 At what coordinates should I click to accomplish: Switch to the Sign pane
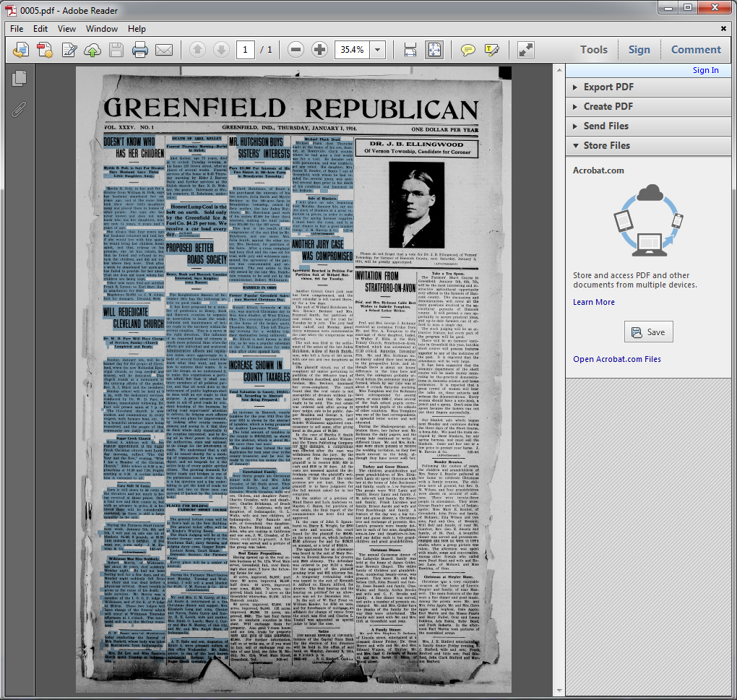pos(639,49)
